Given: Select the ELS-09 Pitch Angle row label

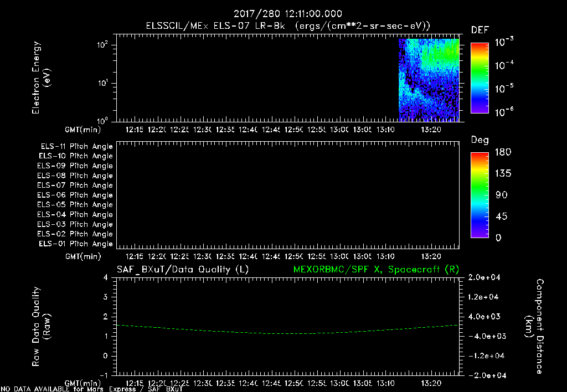Looking at the screenshot, I should (75, 166).
